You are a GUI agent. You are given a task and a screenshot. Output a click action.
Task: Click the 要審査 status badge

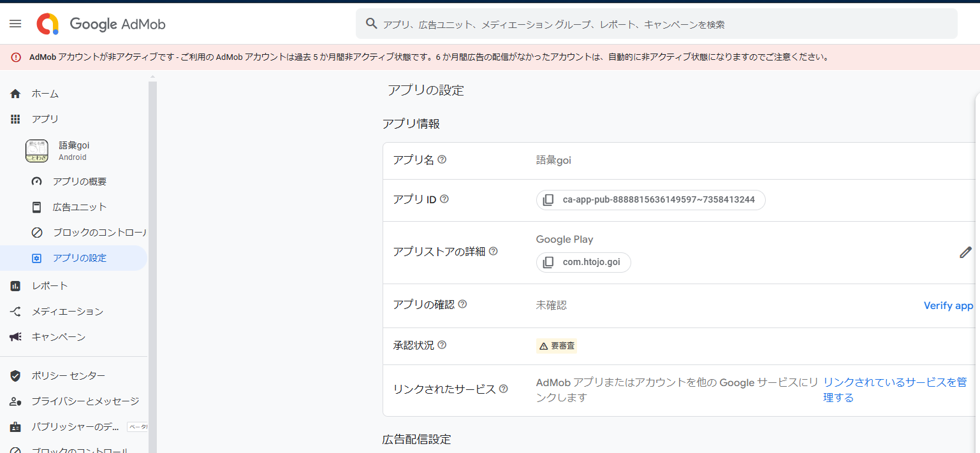click(x=557, y=346)
